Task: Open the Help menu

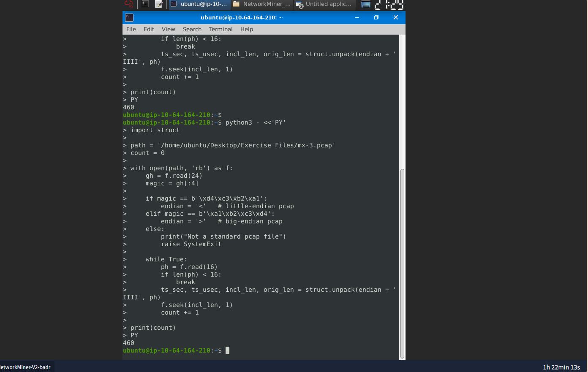Action: tap(247, 29)
